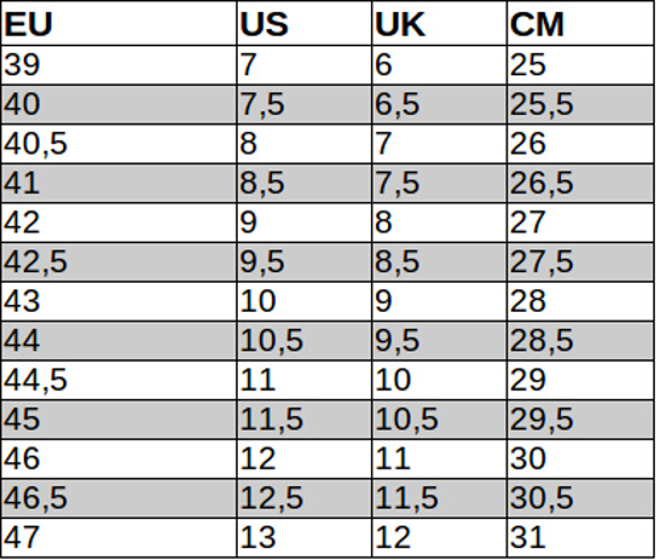Select the US size 10,5 cell
Viewport: 660px width, 560px height.
tap(304, 341)
